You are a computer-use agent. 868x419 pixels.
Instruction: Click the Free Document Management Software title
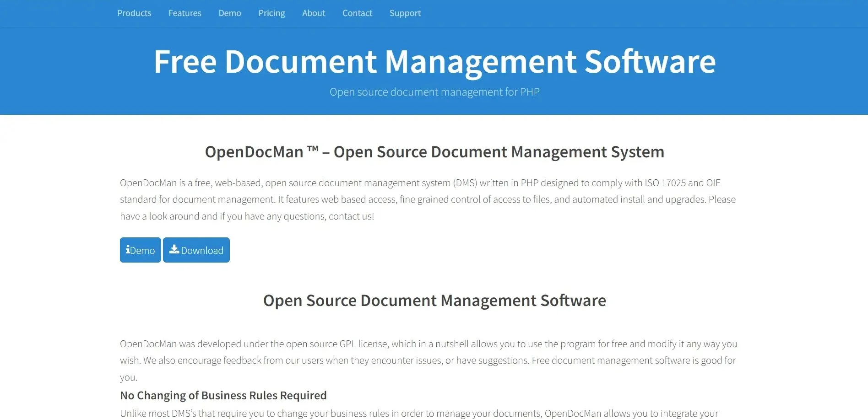coord(434,61)
